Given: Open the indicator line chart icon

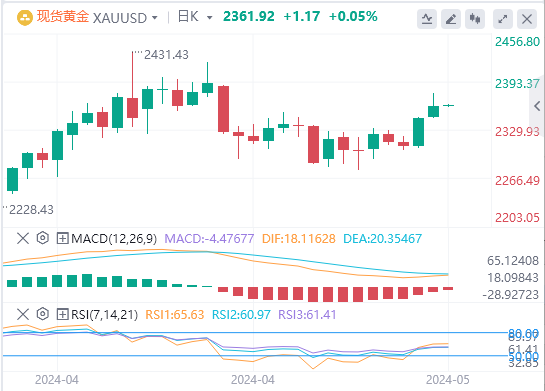Looking at the screenshot, I should coord(427,19).
